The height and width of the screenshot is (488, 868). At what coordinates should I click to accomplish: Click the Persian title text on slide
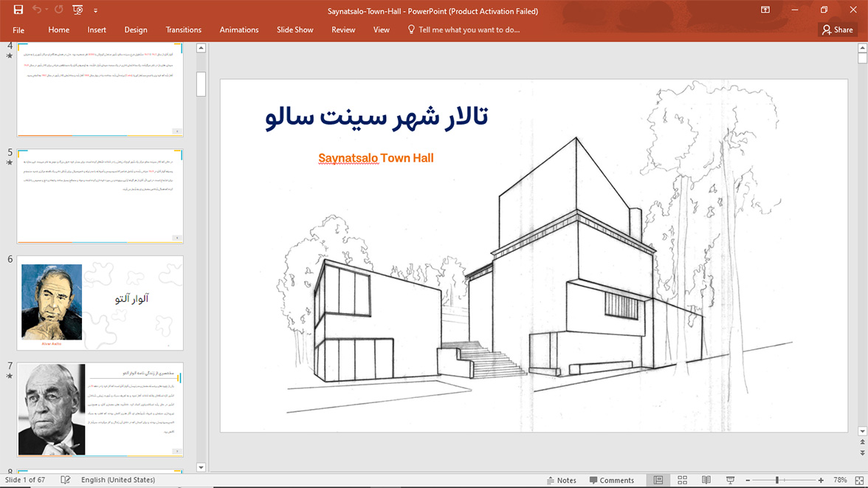pos(376,117)
